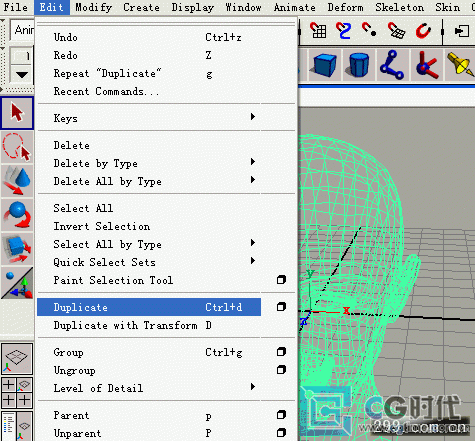Open the Skeleton menu
Screen dimensions: 475x441
[400, 7]
